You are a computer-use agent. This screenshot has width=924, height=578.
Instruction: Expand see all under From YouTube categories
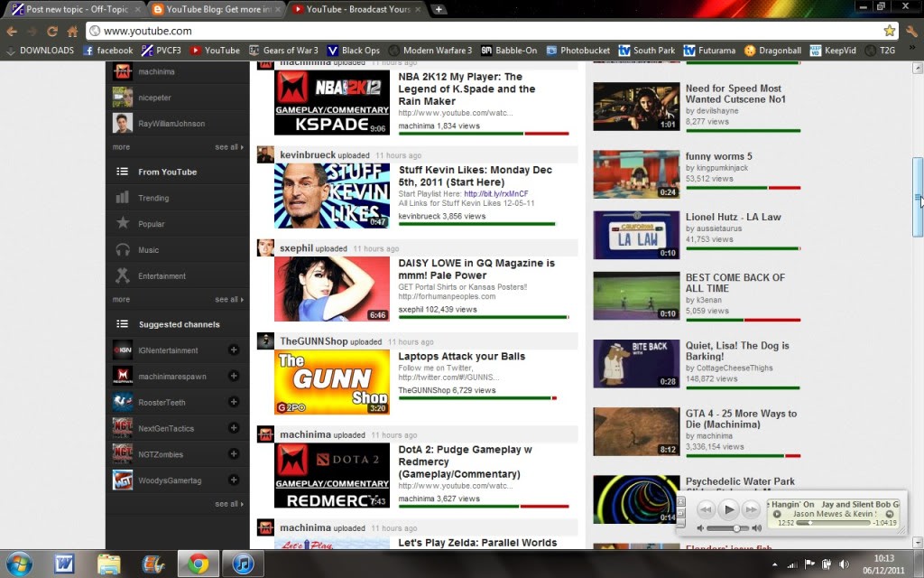coord(228,300)
